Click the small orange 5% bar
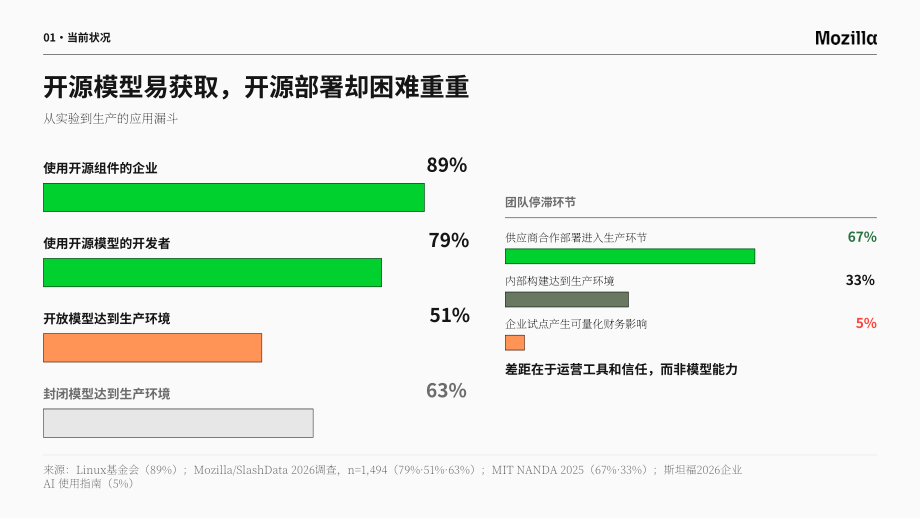Viewport: 920px width, 518px height. coord(515,343)
